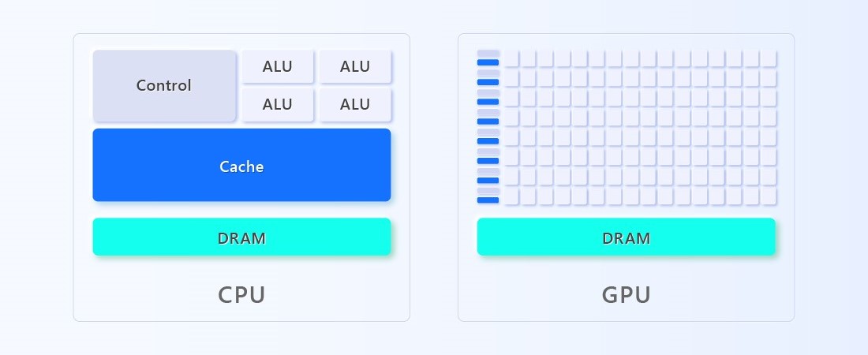
Task: Click the GPU title label
Action: (x=626, y=295)
